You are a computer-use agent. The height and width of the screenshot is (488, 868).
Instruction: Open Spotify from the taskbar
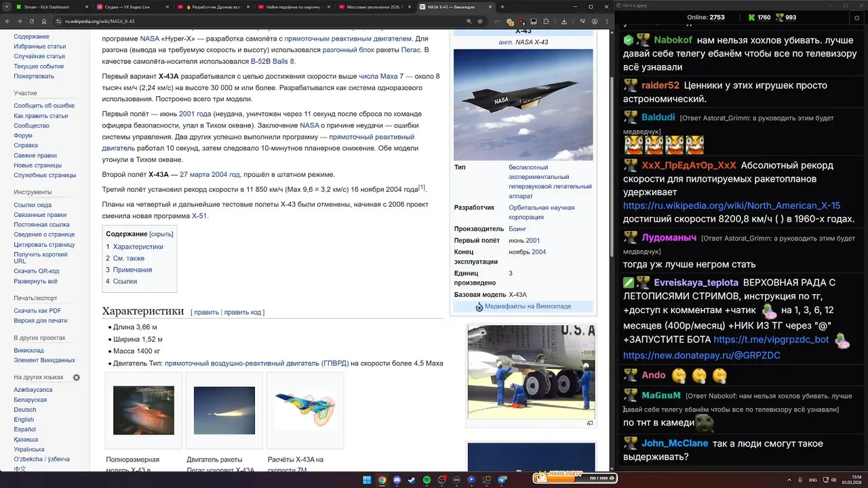(x=427, y=480)
